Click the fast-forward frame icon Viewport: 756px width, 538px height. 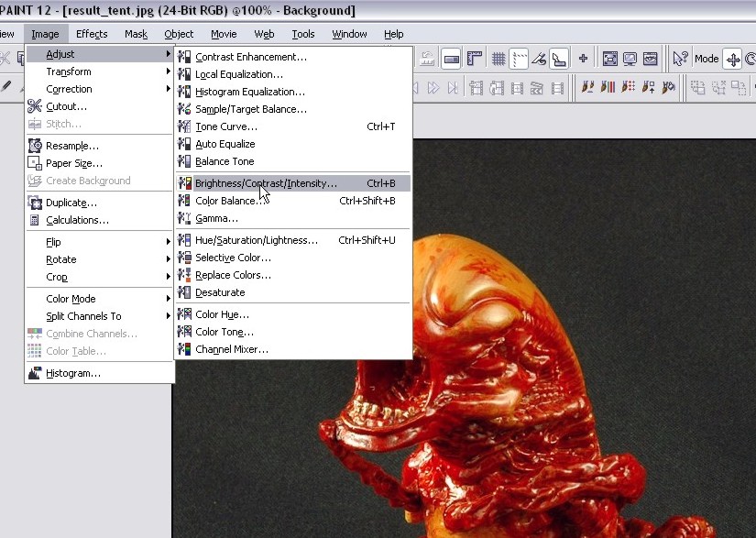[433, 88]
